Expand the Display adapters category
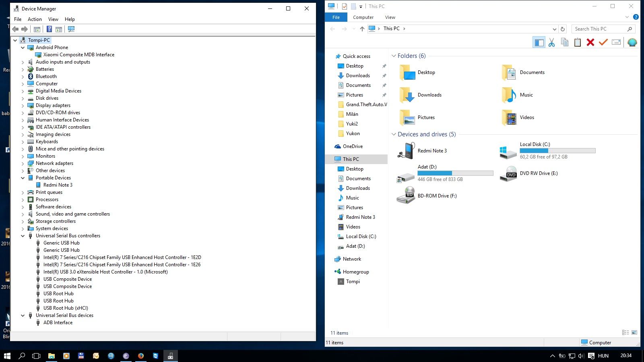 coord(23,105)
